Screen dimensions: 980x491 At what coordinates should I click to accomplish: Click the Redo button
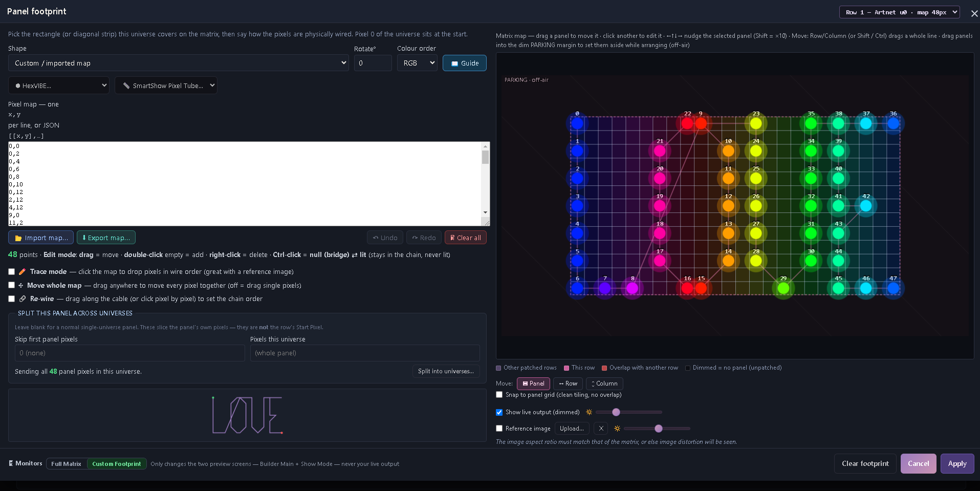(424, 238)
